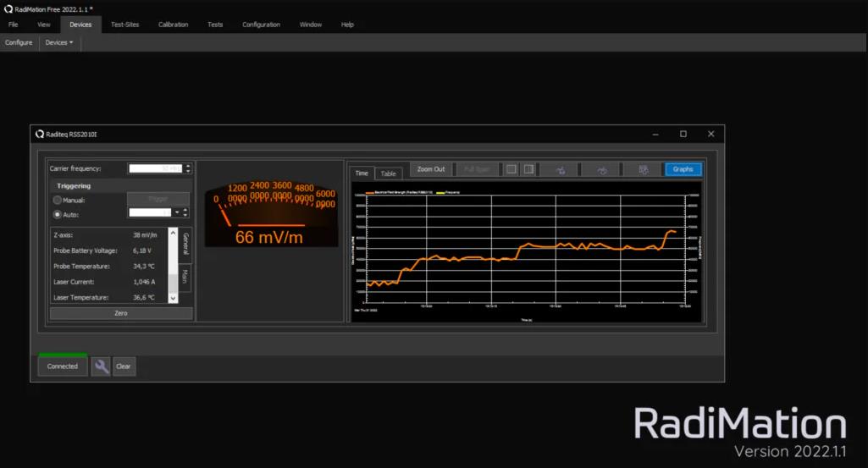Switch to the Table tab

pyautogui.click(x=389, y=173)
